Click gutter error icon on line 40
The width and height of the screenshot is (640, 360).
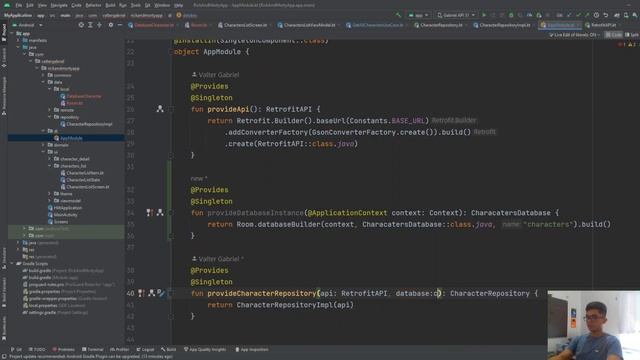141,293
